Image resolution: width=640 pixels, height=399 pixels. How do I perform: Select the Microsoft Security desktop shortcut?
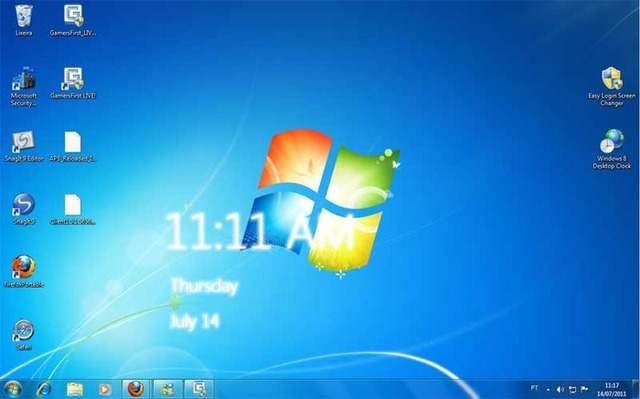24,86
